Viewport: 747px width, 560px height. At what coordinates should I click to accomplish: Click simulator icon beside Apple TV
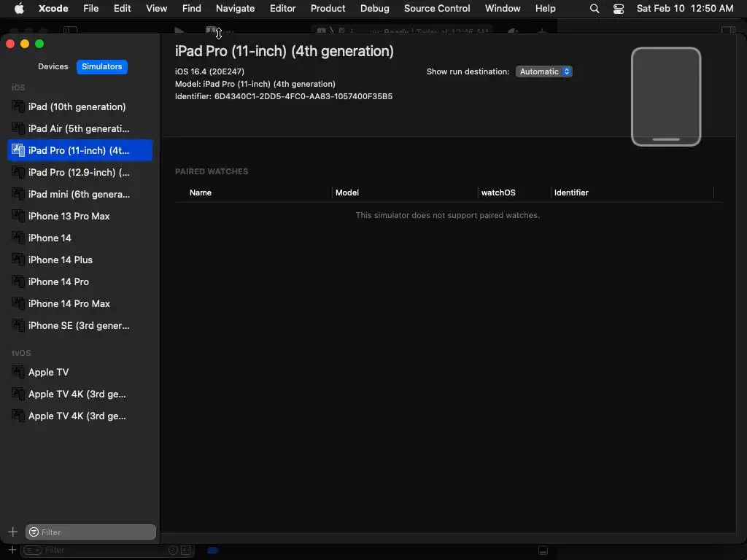[18, 372]
